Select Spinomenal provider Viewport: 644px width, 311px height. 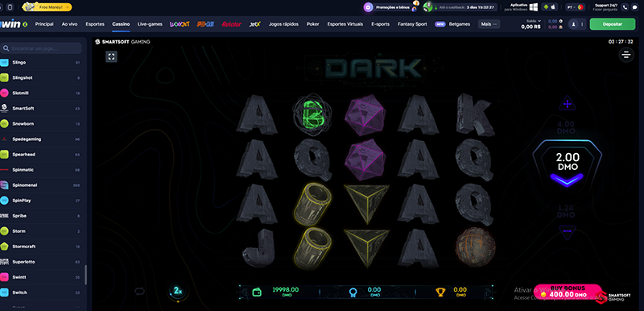41,185
